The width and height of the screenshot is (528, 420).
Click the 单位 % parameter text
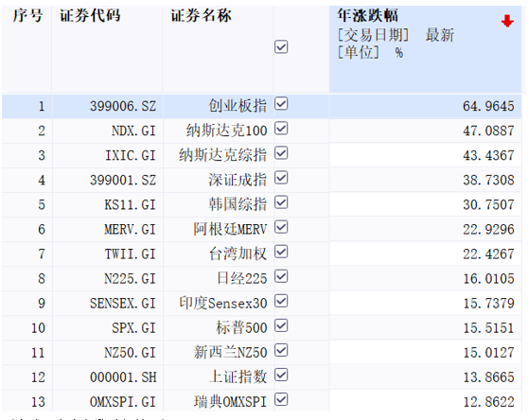(370, 52)
